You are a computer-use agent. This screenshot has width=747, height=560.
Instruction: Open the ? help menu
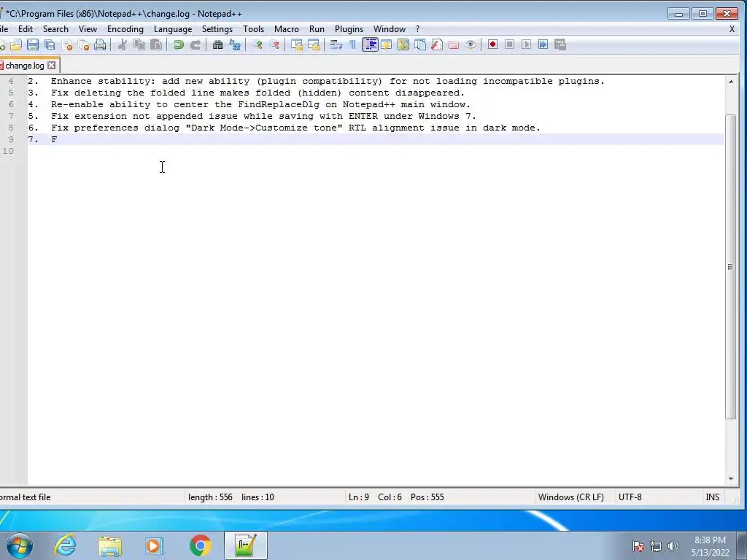(418, 29)
